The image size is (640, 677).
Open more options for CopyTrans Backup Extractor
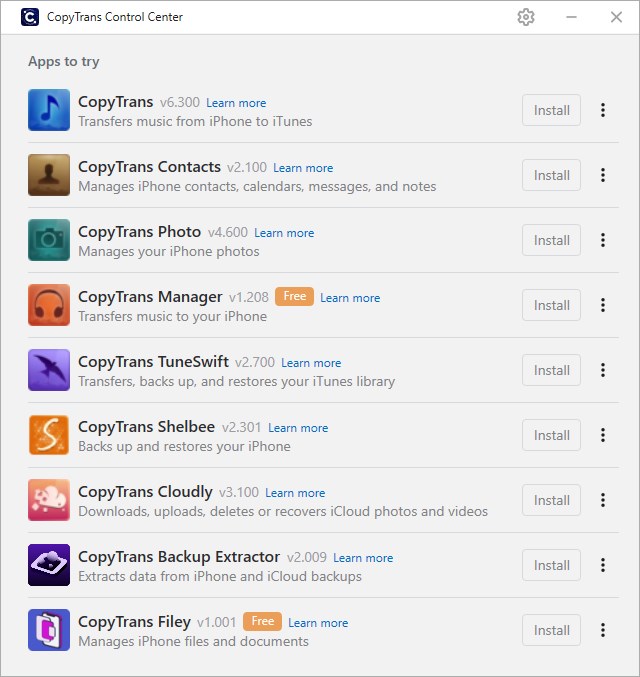pyautogui.click(x=603, y=565)
